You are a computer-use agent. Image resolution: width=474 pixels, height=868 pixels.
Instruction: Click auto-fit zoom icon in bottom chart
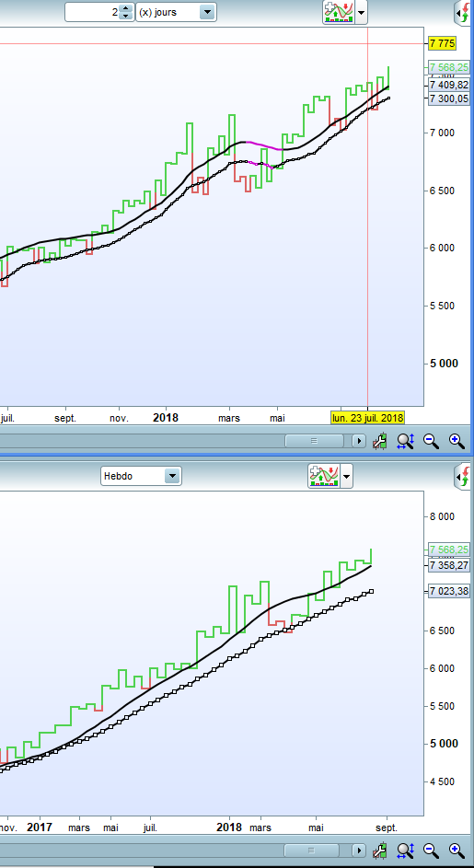click(x=405, y=850)
